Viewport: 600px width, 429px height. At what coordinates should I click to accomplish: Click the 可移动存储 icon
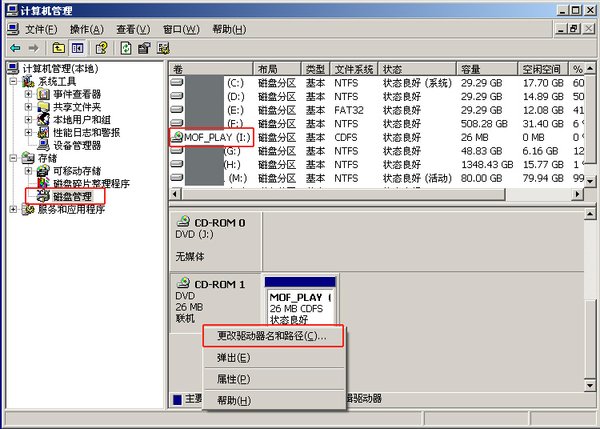pos(43,171)
